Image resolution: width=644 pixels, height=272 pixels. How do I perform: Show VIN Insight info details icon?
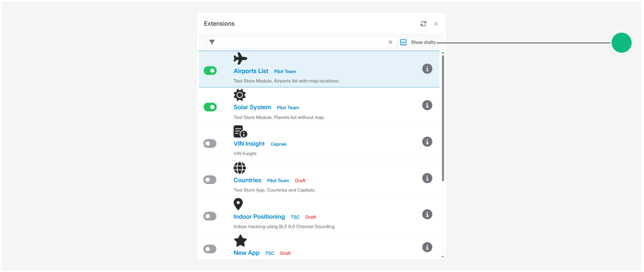click(427, 141)
